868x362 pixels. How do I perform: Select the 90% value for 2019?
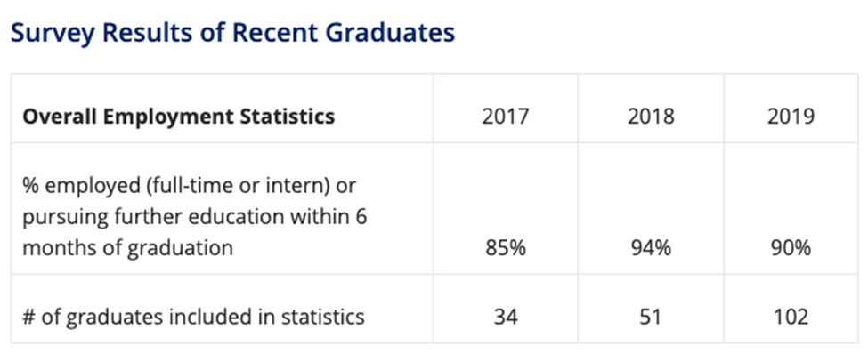(791, 248)
